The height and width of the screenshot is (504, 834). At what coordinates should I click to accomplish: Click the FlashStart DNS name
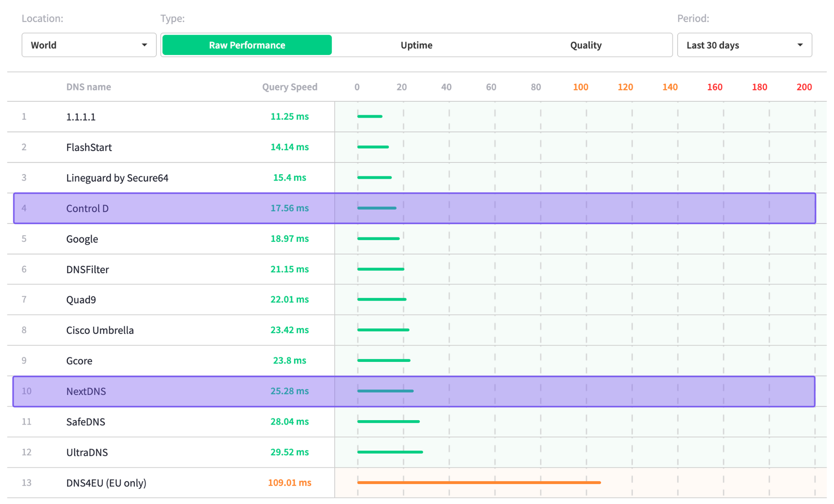click(x=89, y=147)
